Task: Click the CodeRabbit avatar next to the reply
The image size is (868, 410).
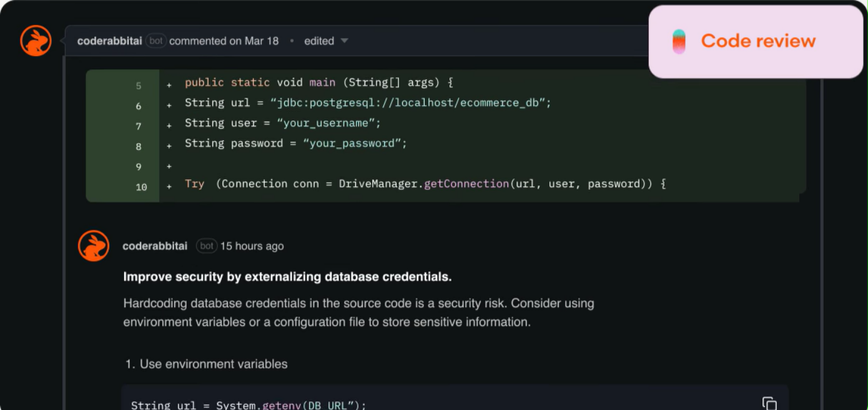Action: pos(94,246)
